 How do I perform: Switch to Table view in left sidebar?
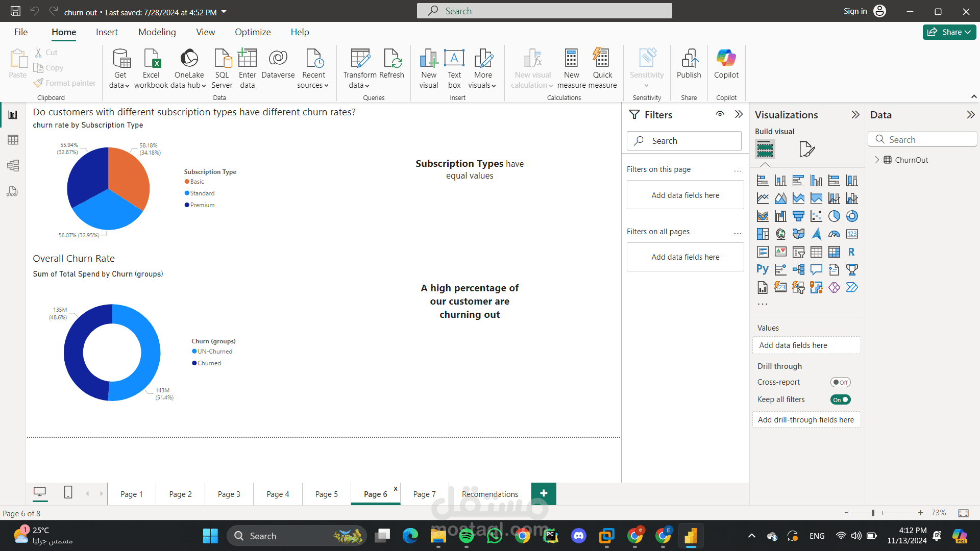pyautogui.click(x=13, y=140)
